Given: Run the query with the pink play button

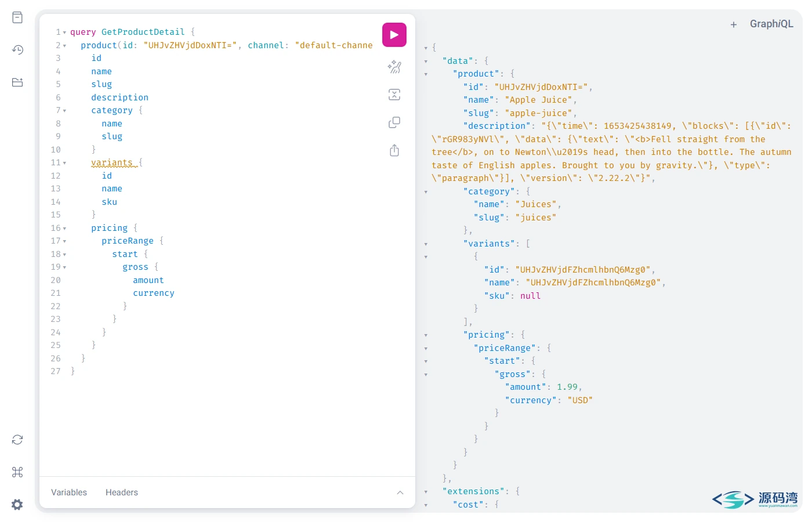Looking at the screenshot, I should tap(394, 35).
